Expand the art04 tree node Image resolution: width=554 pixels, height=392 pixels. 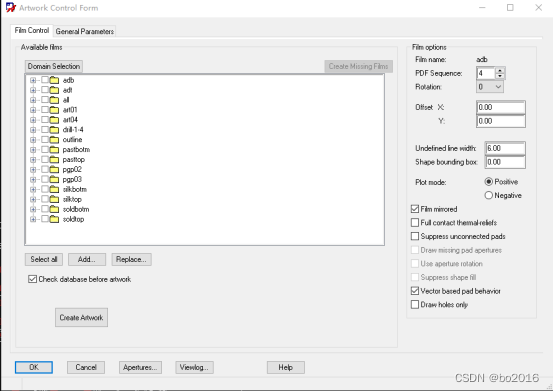[33, 120]
